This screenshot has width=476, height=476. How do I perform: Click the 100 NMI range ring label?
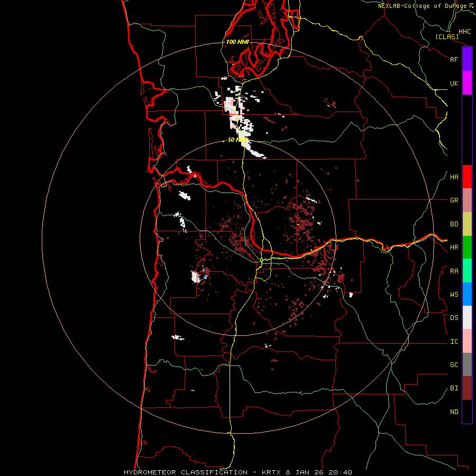pyautogui.click(x=237, y=42)
